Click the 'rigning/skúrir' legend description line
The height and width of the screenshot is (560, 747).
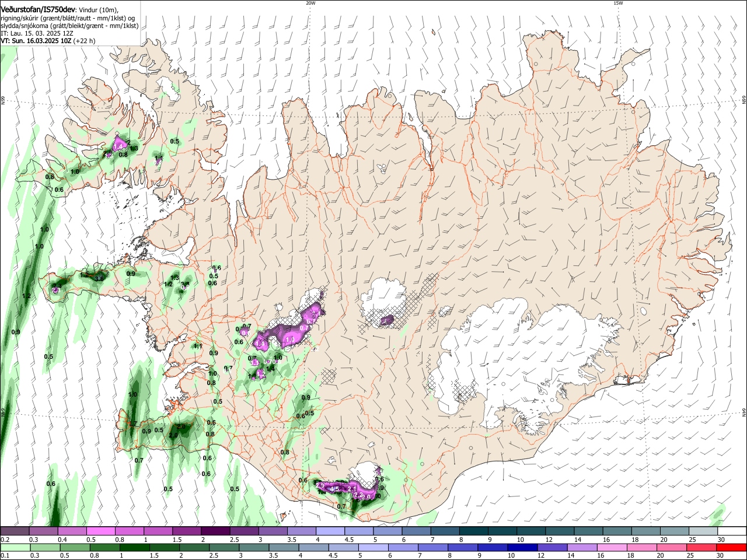point(68,18)
